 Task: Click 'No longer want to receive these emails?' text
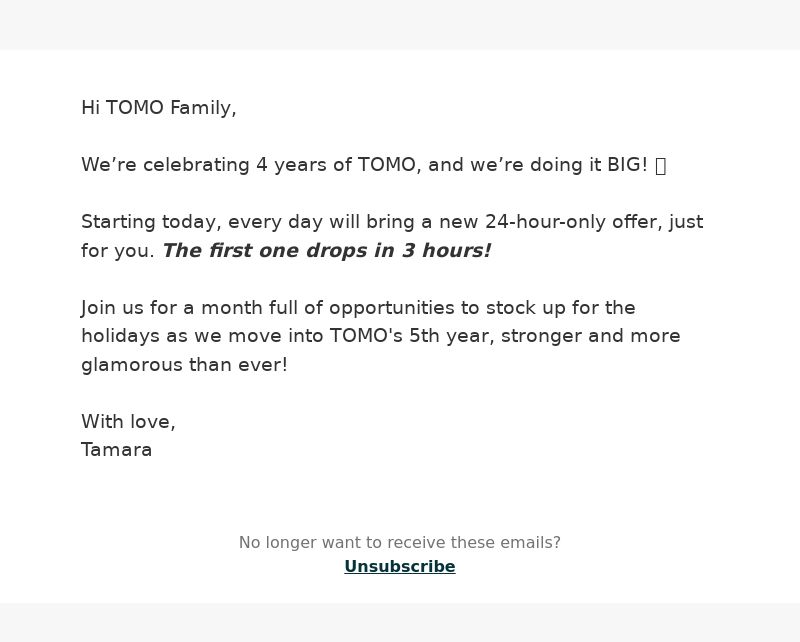click(399, 542)
